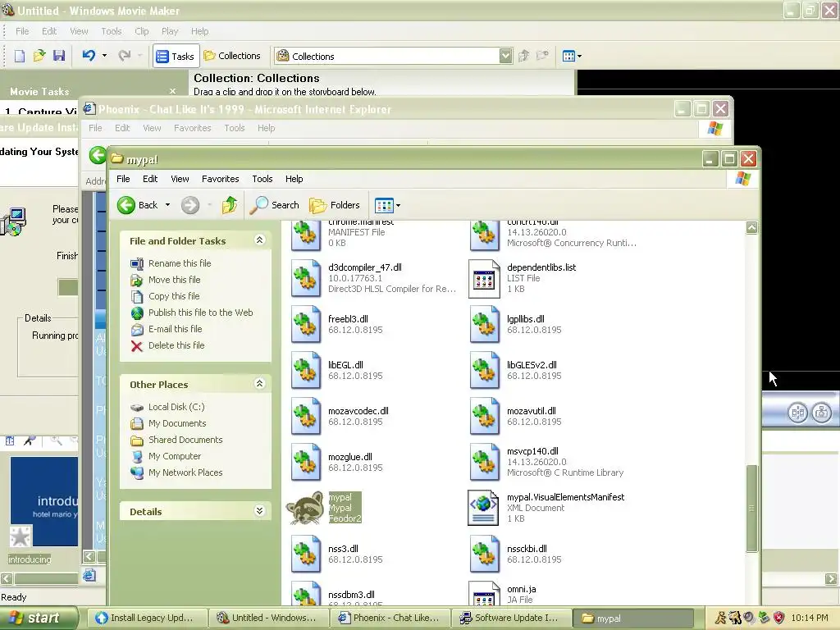This screenshot has width=840, height=630.
Task: Select the mozavutil.dll file icon
Action: [x=484, y=416]
